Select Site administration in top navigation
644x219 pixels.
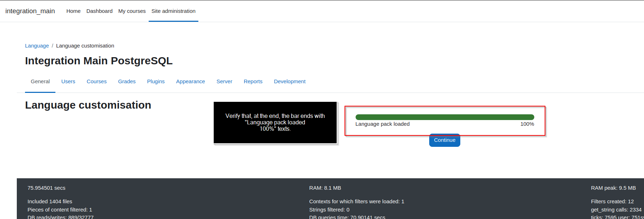[x=173, y=11]
